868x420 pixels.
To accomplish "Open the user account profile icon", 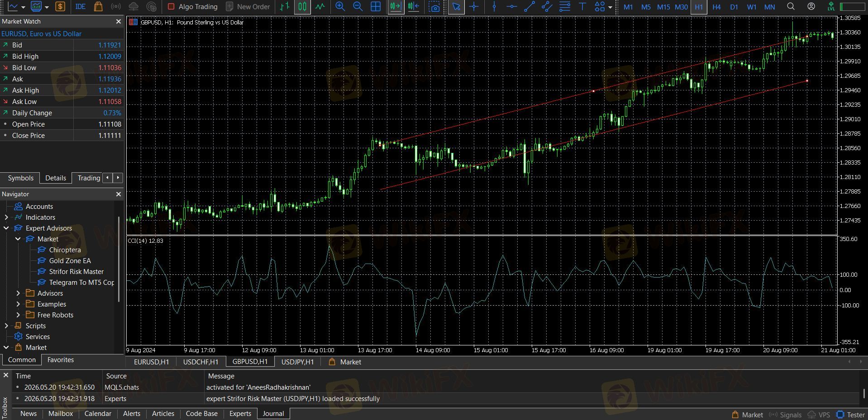I will coord(811,7).
